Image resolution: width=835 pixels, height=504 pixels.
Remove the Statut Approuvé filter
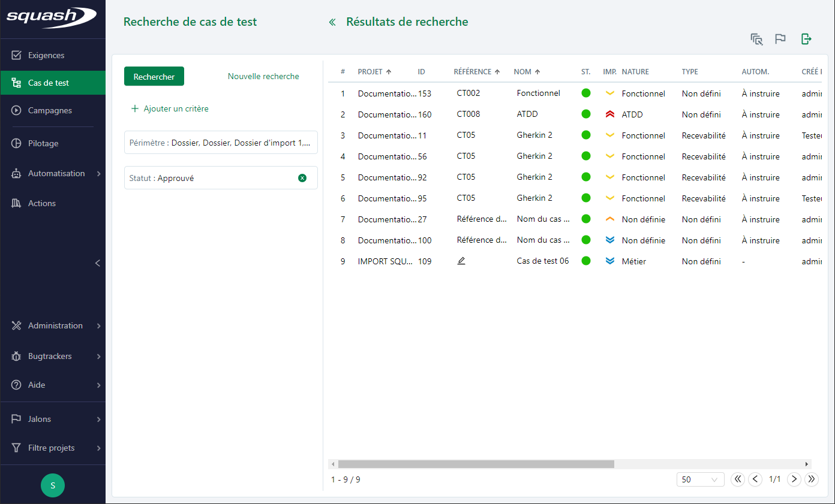(x=302, y=177)
